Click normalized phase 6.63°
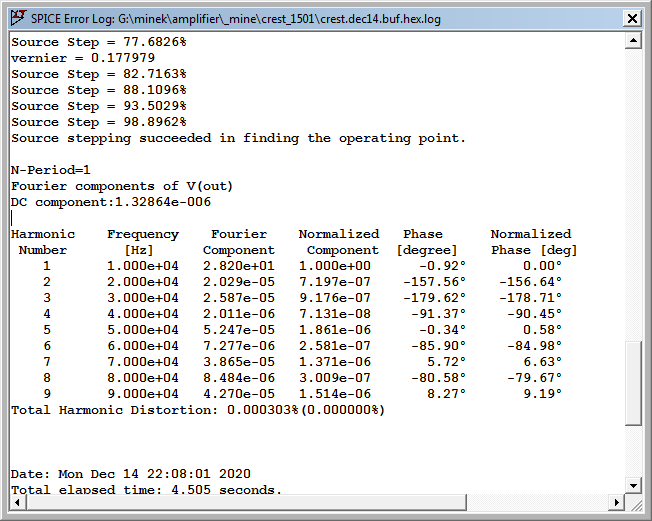Image resolution: width=652 pixels, height=521 pixels. [543, 362]
